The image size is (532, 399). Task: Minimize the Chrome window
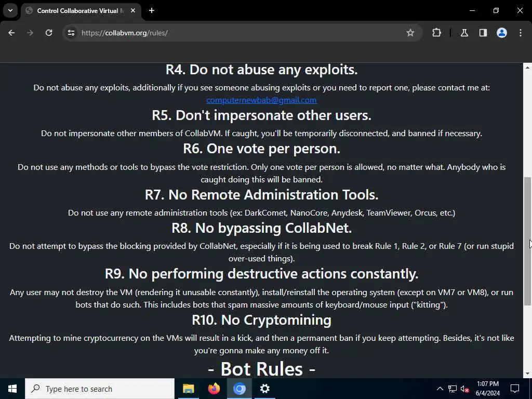click(x=472, y=11)
